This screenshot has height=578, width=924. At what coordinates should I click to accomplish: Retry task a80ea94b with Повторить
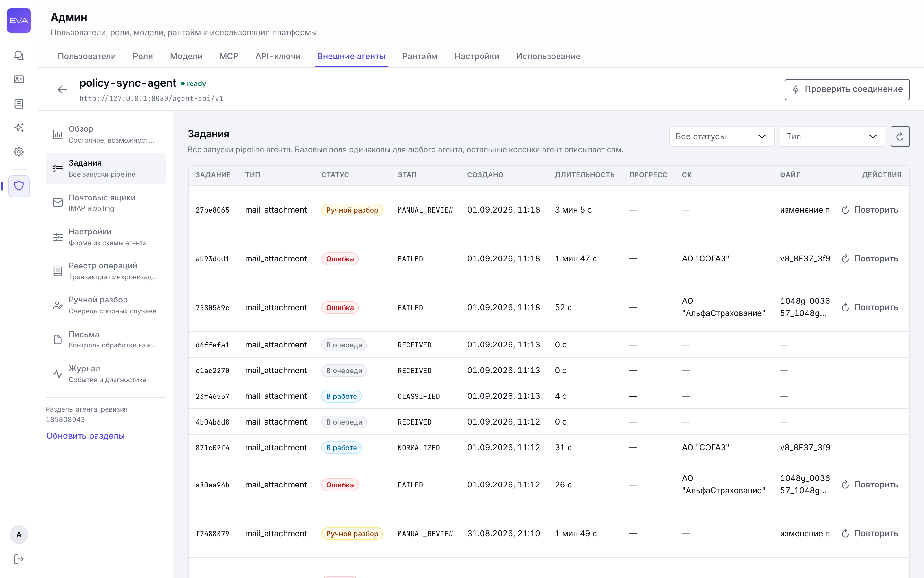(870, 485)
